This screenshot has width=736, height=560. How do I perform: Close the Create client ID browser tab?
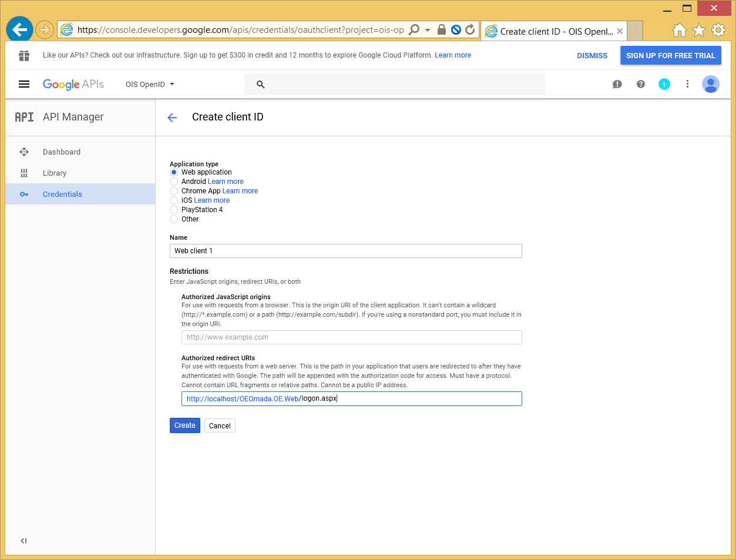[x=620, y=31]
